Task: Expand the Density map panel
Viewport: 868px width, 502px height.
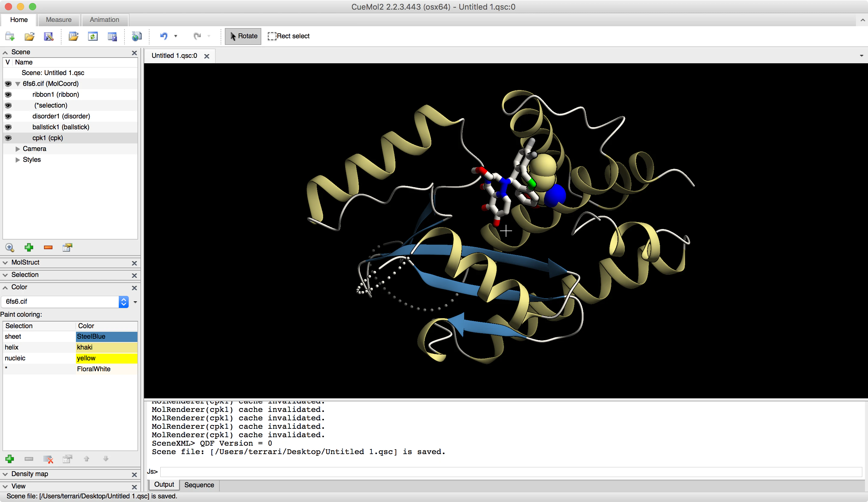Action: coord(5,474)
